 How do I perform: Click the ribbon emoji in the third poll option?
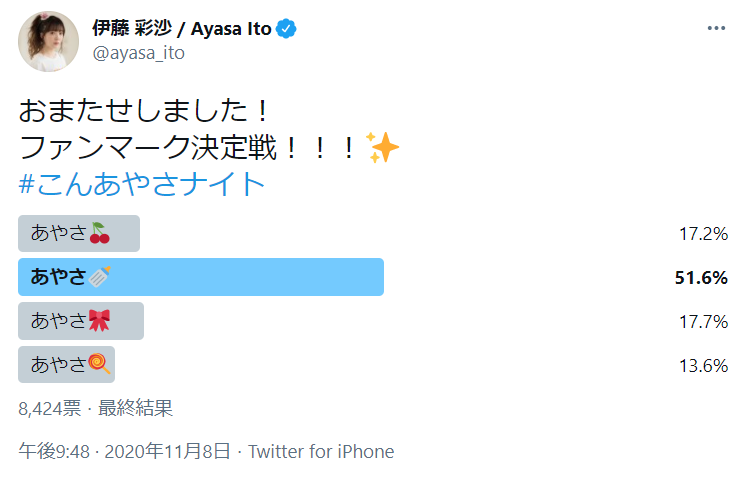coord(99,321)
